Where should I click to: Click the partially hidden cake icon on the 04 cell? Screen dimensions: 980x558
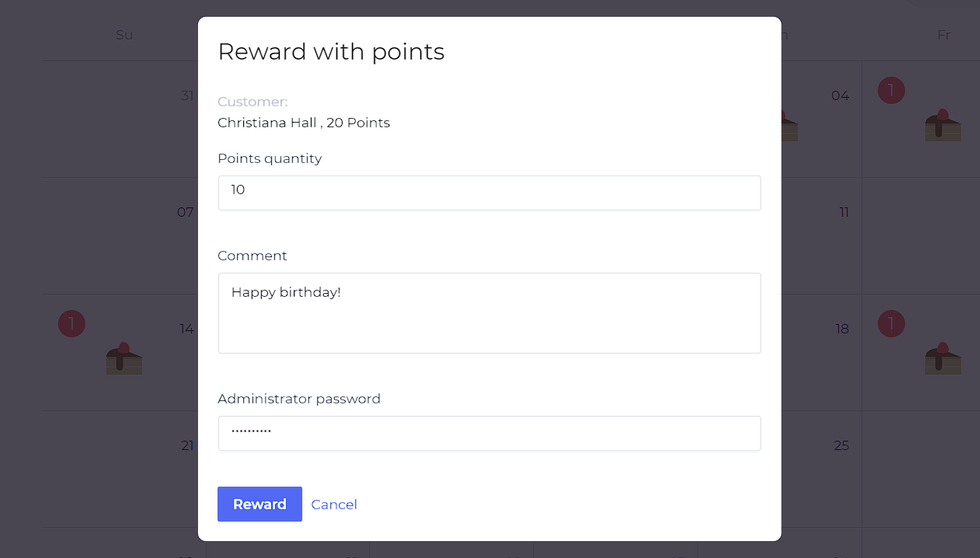(789, 126)
